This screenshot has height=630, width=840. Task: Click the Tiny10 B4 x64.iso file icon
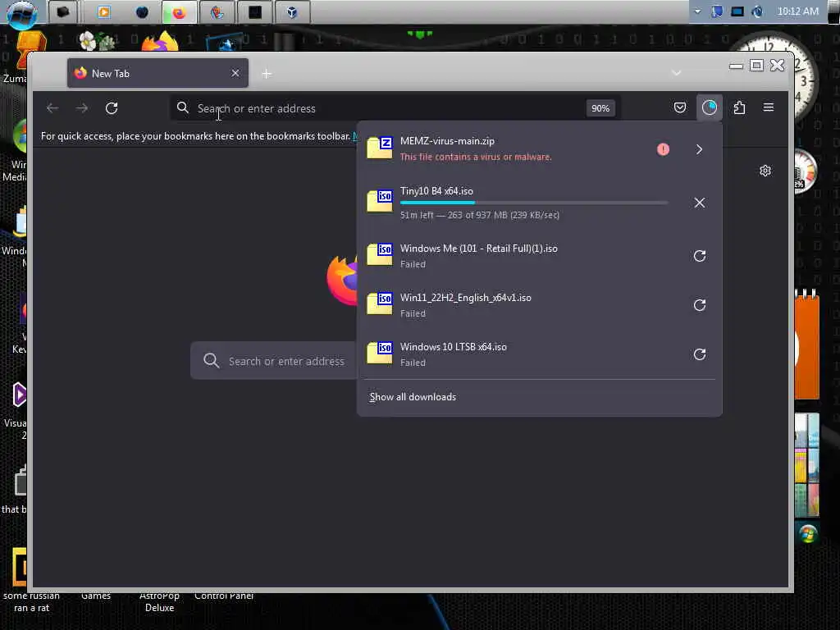[x=380, y=201]
